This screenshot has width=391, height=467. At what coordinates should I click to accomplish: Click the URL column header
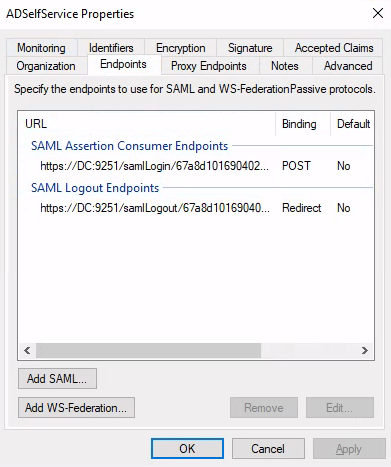[x=147, y=124]
